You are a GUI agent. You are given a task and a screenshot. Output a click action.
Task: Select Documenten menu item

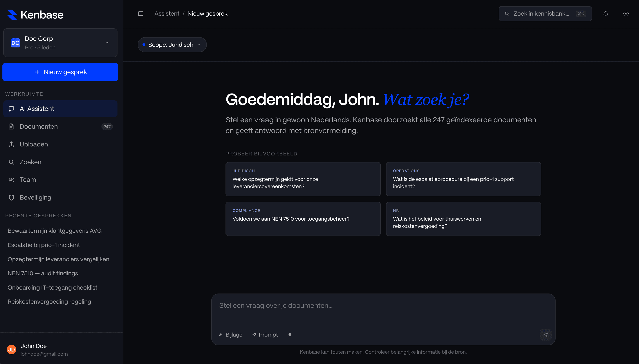[x=38, y=126]
